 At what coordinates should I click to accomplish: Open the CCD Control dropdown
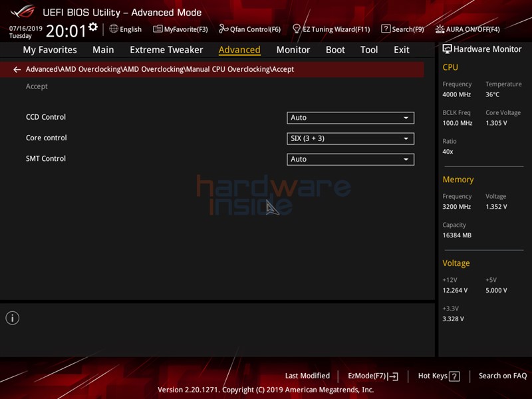coord(350,118)
